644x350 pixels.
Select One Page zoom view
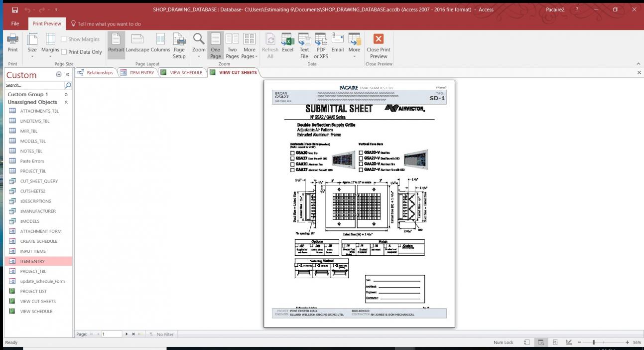[x=215, y=45]
